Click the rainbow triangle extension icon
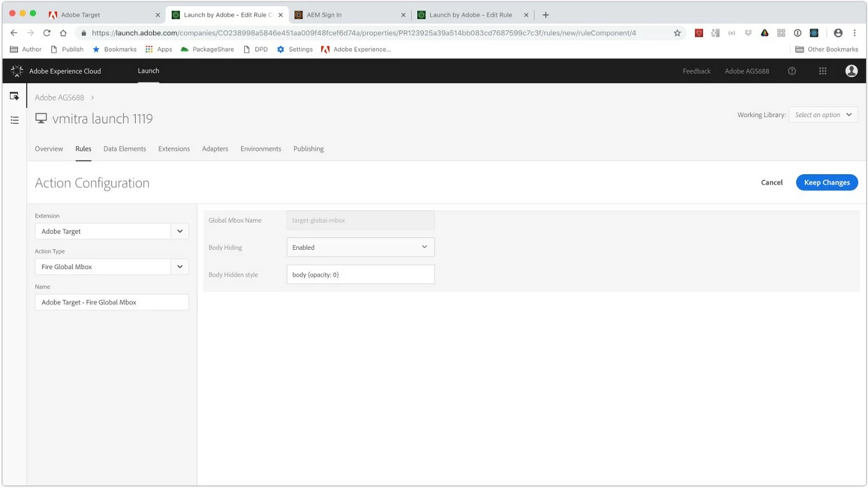 tap(764, 33)
